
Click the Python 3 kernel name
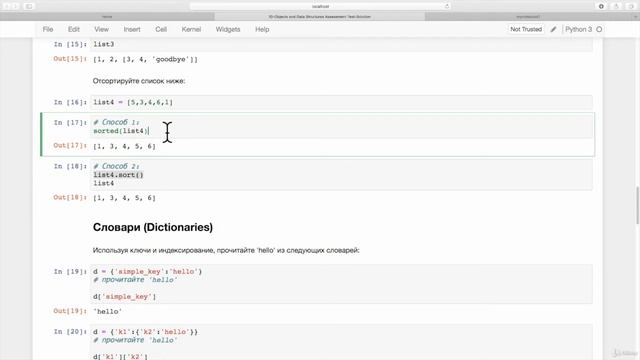578,29
